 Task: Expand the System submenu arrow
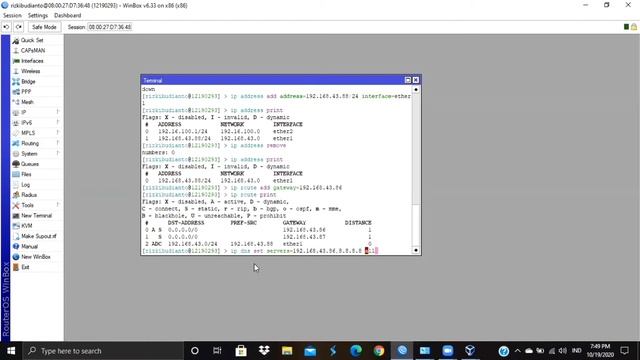58,153
